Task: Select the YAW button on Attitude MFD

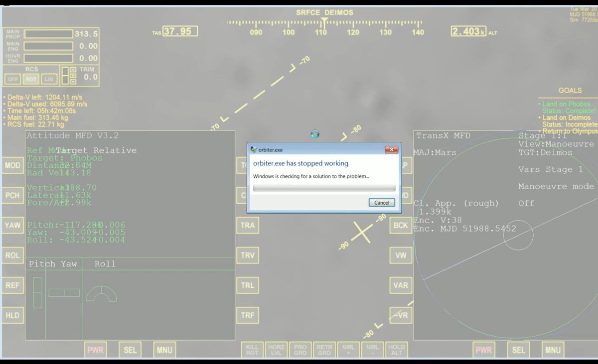Action: tap(12, 225)
